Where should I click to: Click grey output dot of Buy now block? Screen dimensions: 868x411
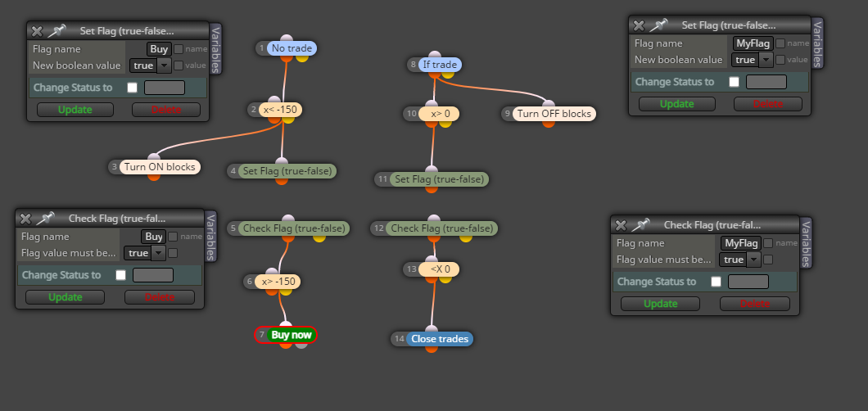click(301, 344)
